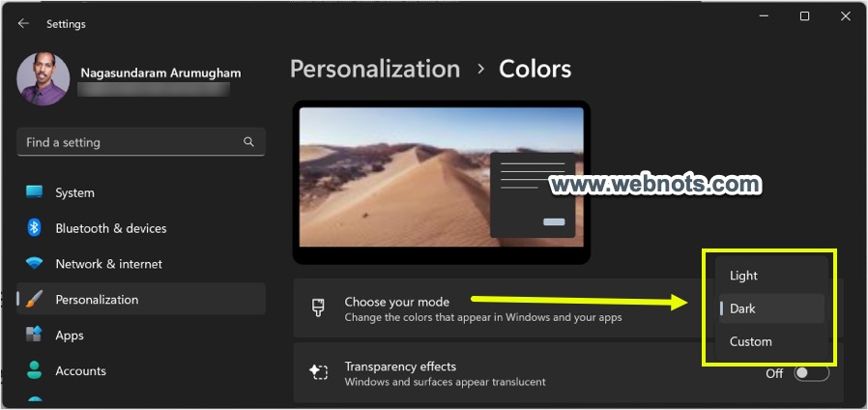This screenshot has width=868, height=410.
Task: Click the Colors breadcrumb title
Action: pos(535,70)
